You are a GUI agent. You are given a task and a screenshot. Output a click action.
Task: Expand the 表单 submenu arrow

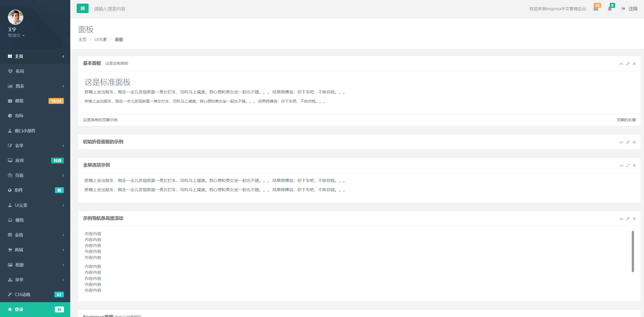(x=63, y=146)
